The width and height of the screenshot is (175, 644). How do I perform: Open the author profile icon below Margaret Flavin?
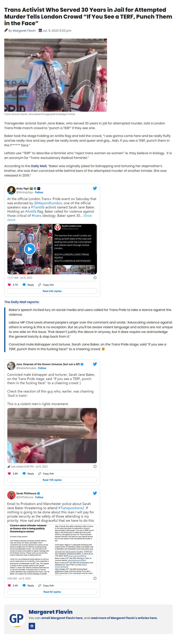[x=32, y=626]
